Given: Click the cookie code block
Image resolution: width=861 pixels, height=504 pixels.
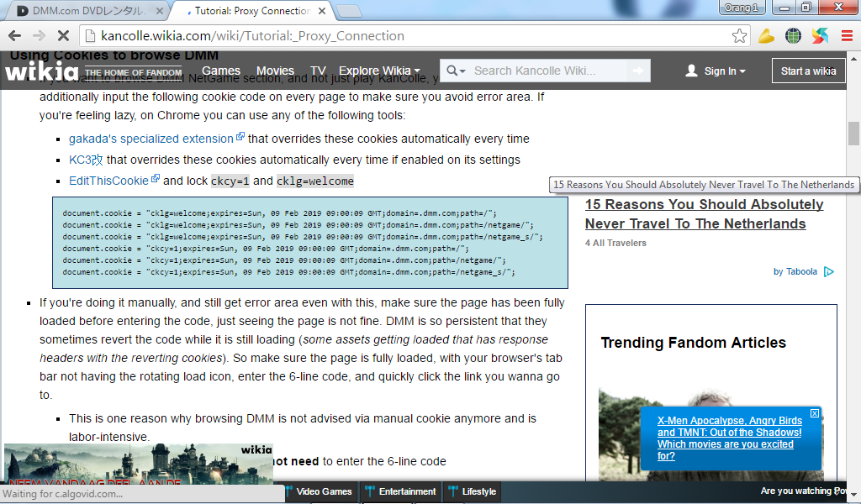Looking at the screenshot, I should 310,243.
